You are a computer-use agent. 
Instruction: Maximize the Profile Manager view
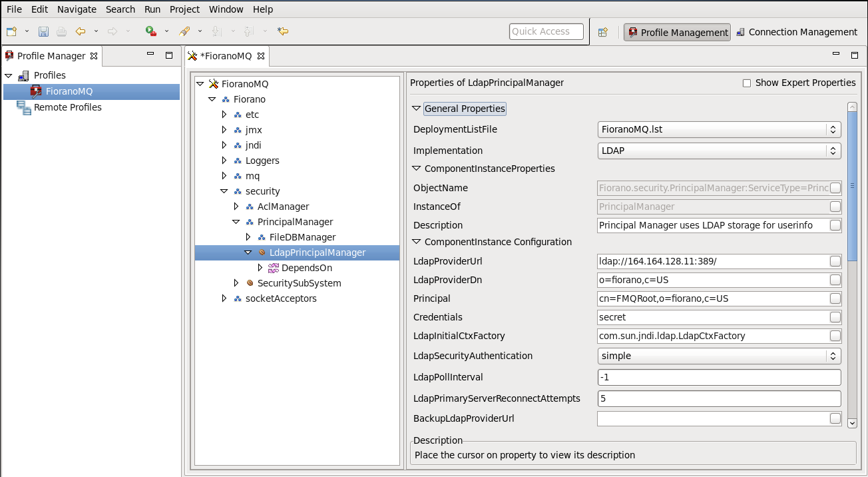coord(169,55)
